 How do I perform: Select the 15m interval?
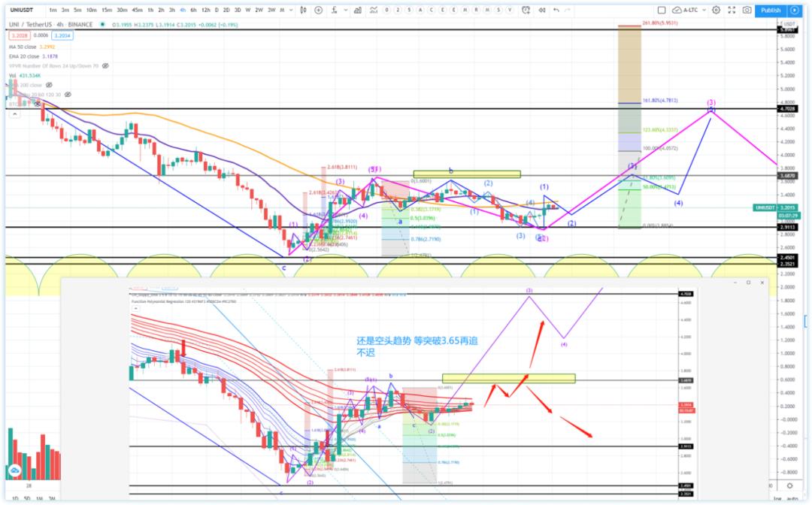[x=106, y=10]
